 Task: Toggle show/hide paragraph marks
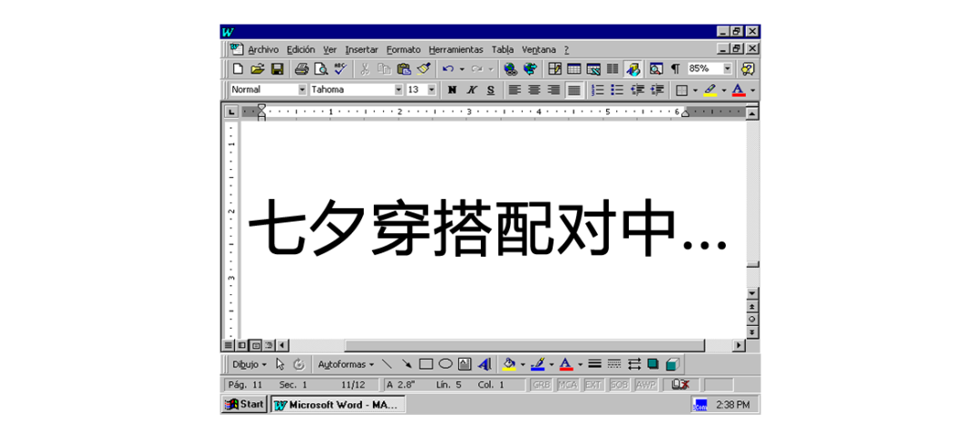tap(675, 69)
